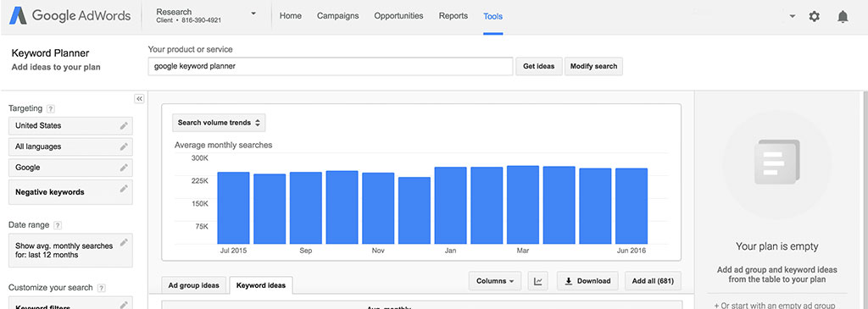Click the Google AdWords logo
Viewport: 868px width, 309px height.
click(x=70, y=15)
